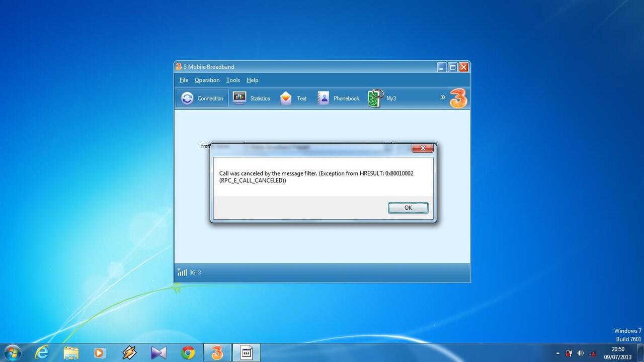Click the power plug tray icon
The image size is (644, 362).
[x=569, y=353]
